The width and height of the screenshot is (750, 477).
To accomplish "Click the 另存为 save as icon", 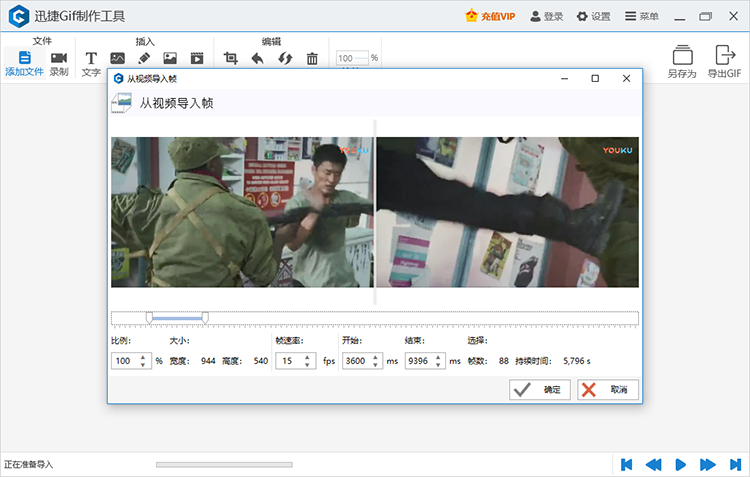I will (x=682, y=55).
